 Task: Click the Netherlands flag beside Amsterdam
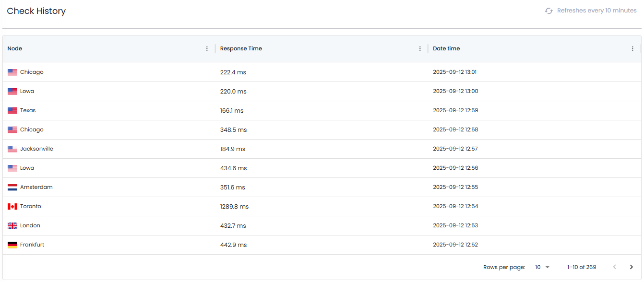point(12,188)
